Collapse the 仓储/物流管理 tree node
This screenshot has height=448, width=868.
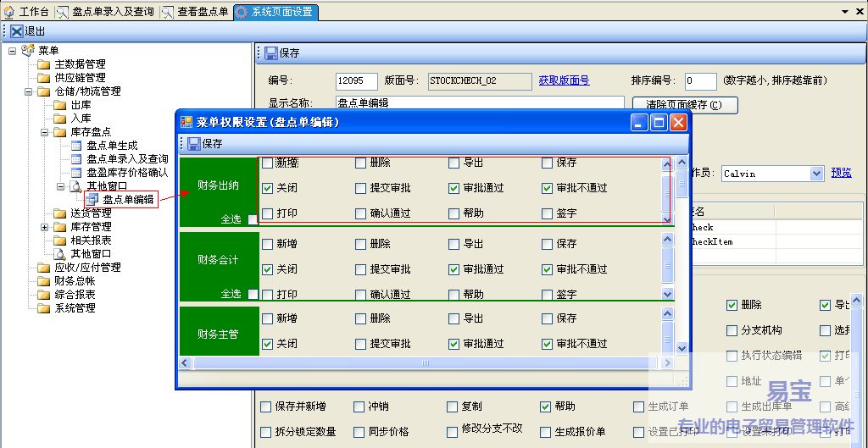(x=28, y=91)
